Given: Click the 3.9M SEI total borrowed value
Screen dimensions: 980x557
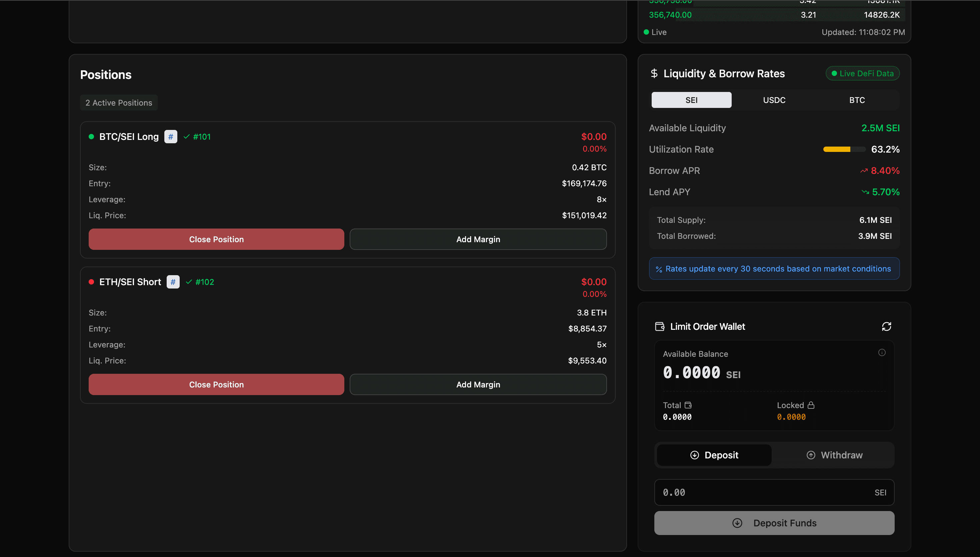Looking at the screenshot, I should (875, 236).
